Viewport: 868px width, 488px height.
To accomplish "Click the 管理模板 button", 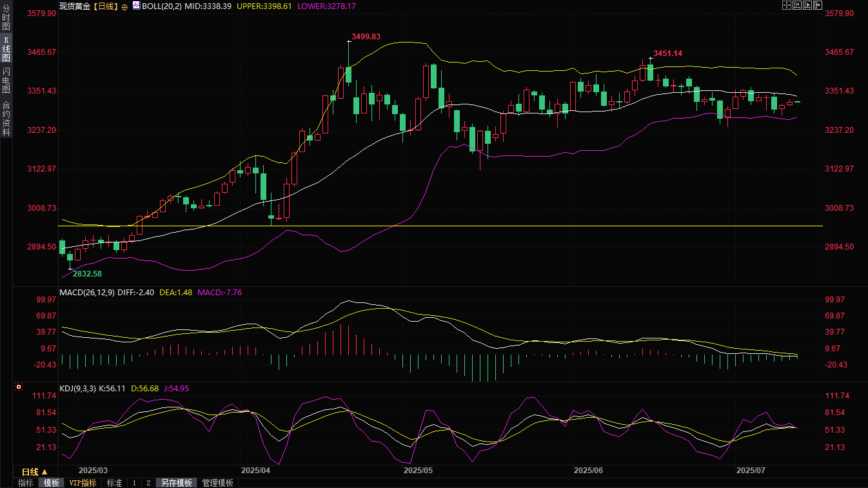I will click(x=217, y=483).
